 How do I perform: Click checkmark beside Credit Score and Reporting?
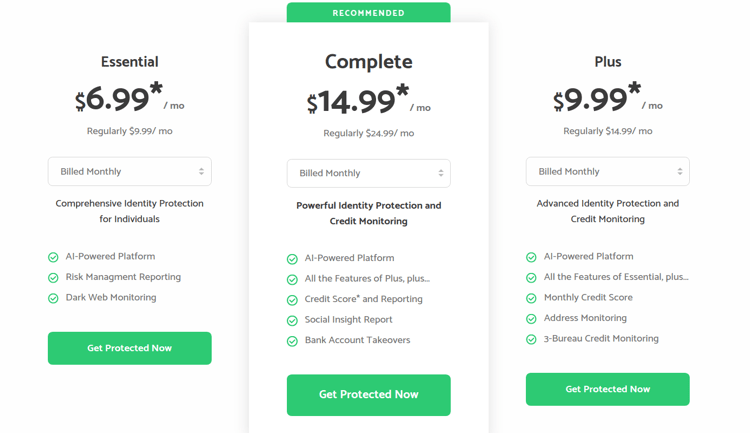292,300
